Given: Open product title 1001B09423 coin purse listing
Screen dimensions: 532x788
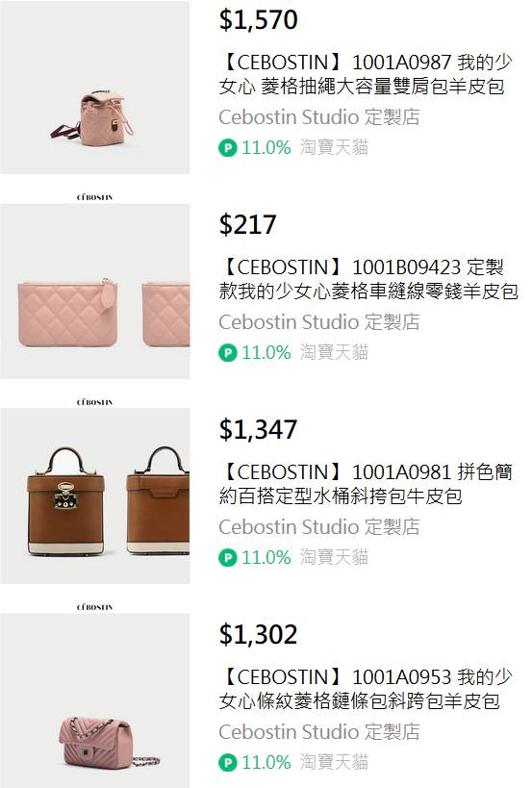Looking at the screenshot, I should tap(368, 279).
